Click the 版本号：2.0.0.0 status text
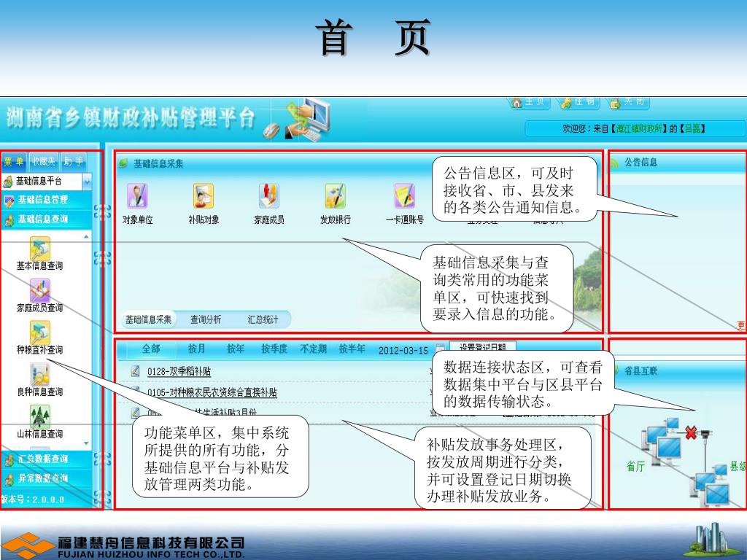747x560 pixels. [32, 499]
